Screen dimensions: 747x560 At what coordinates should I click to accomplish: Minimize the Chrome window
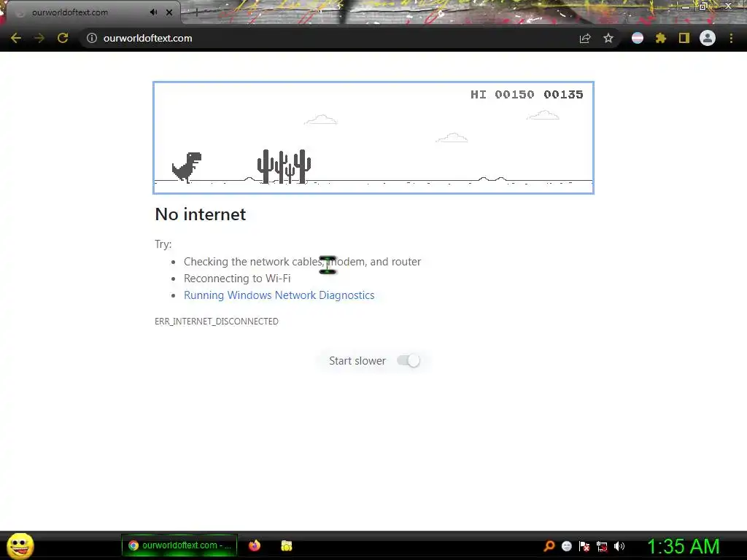pos(686,7)
